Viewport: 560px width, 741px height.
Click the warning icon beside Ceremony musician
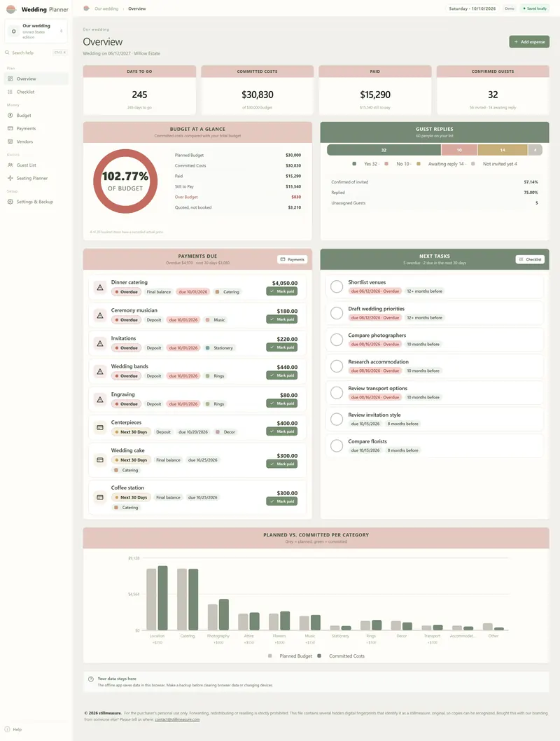tap(100, 315)
